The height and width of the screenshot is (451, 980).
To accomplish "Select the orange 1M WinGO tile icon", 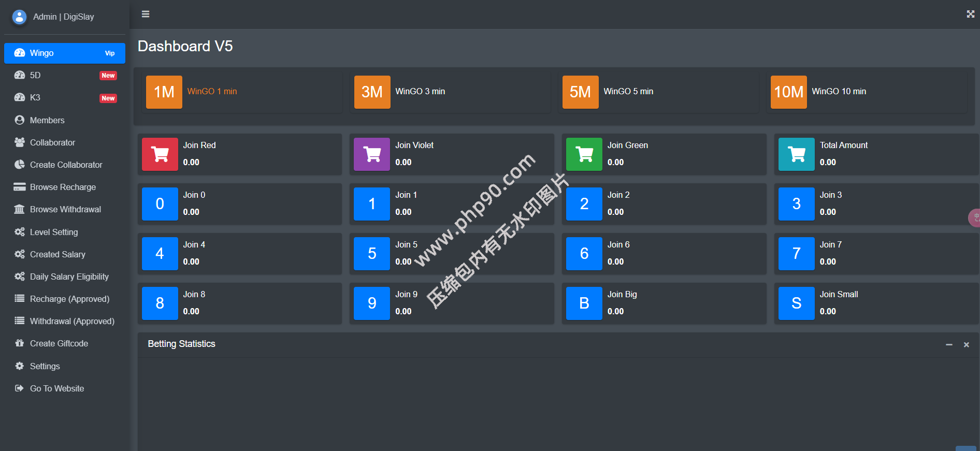I will click(x=164, y=92).
